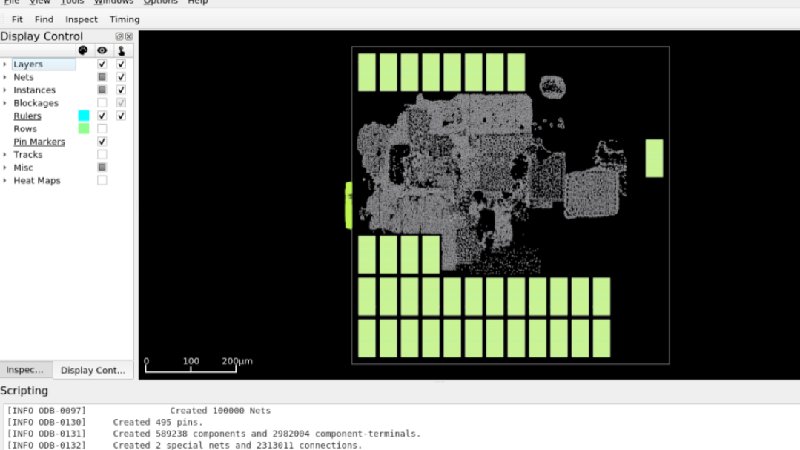Switch to the Display Control tab
The width and height of the screenshot is (800, 450).
(93, 370)
